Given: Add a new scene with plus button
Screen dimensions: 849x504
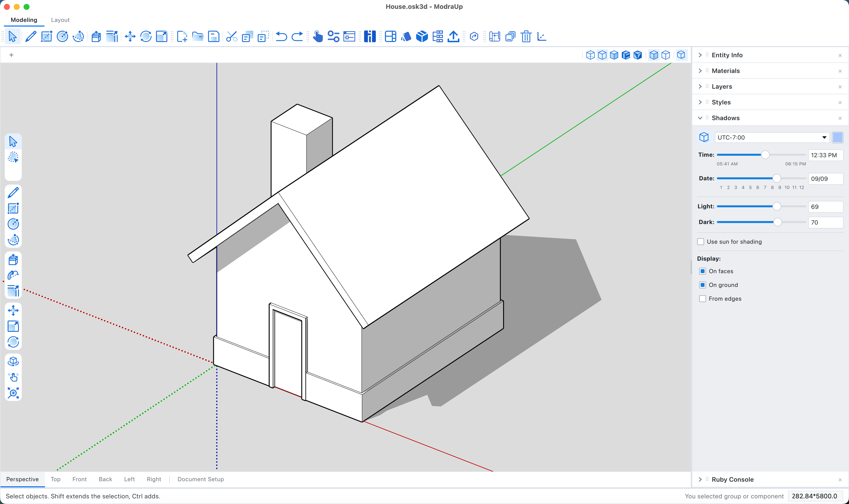Looking at the screenshot, I should point(11,55).
